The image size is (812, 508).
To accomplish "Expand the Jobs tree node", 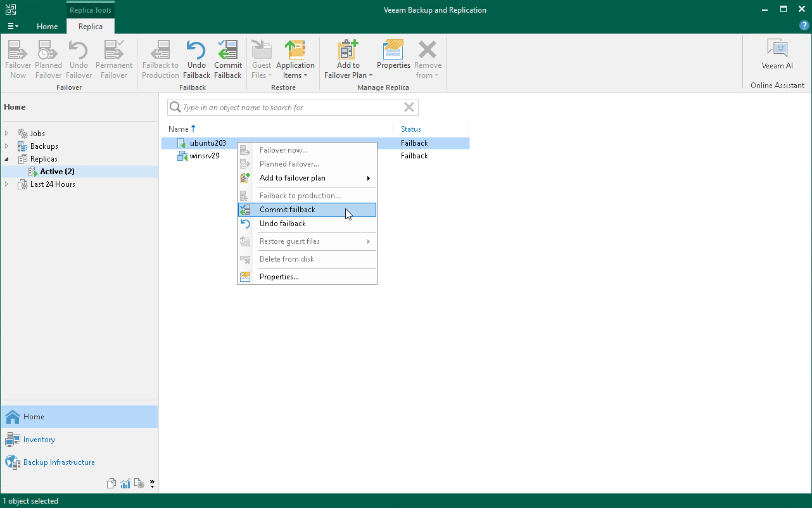I will point(7,134).
